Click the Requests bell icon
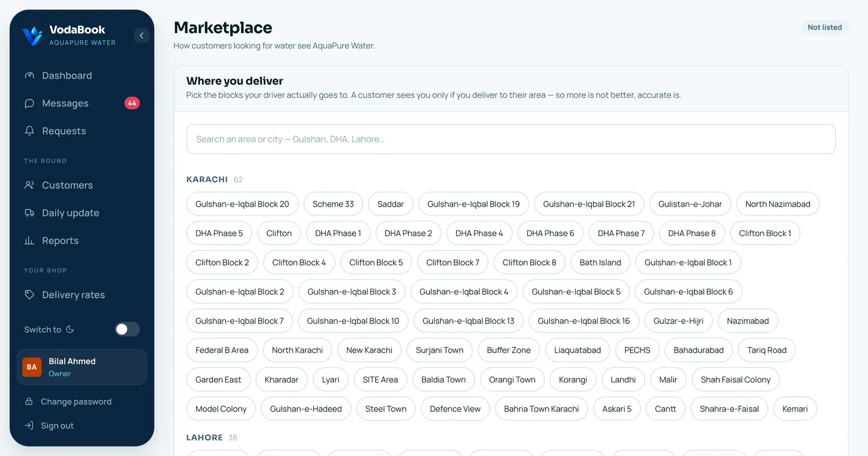Viewport: 868px width, 456px height. (x=30, y=131)
